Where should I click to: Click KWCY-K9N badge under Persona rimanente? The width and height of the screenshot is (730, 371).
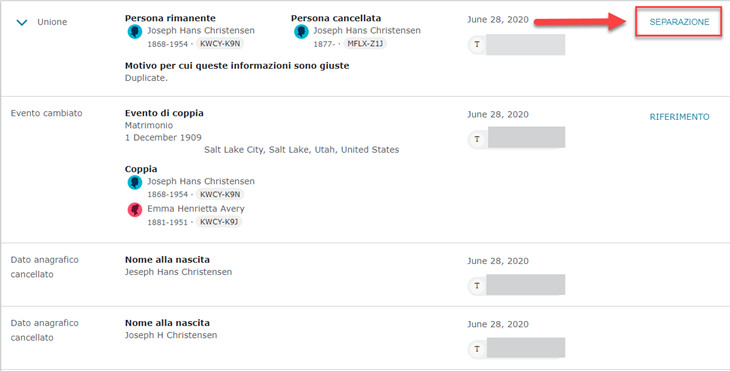coord(220,44)
